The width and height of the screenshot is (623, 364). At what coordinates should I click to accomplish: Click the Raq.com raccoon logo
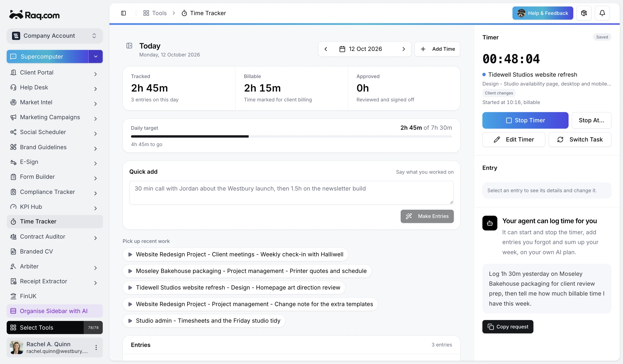[x=34, y=15]
